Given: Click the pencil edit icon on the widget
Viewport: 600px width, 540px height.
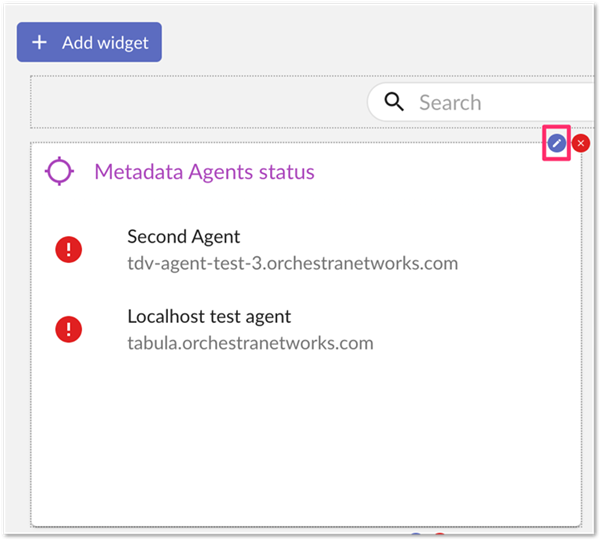Looking at the screenshot, I should [556, 143].
